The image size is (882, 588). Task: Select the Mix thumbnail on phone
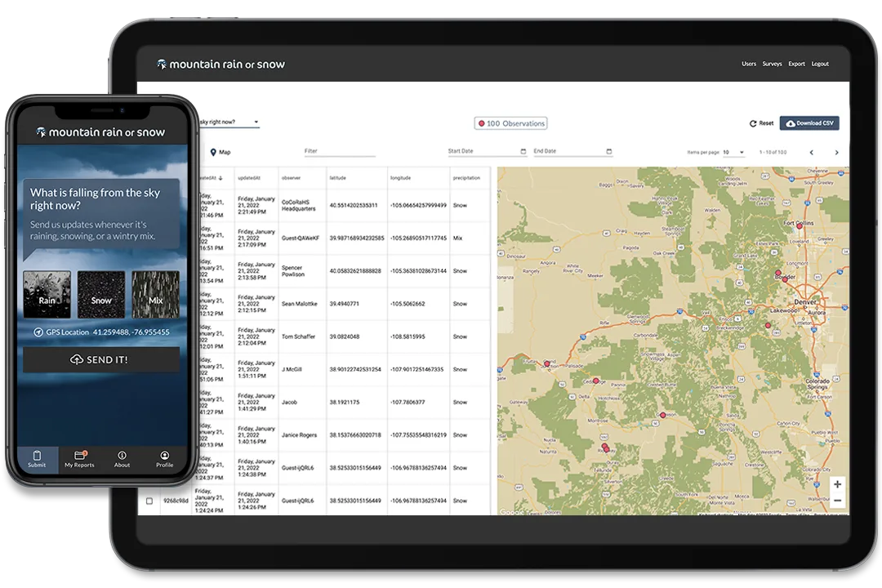click(x=156, y=294)
